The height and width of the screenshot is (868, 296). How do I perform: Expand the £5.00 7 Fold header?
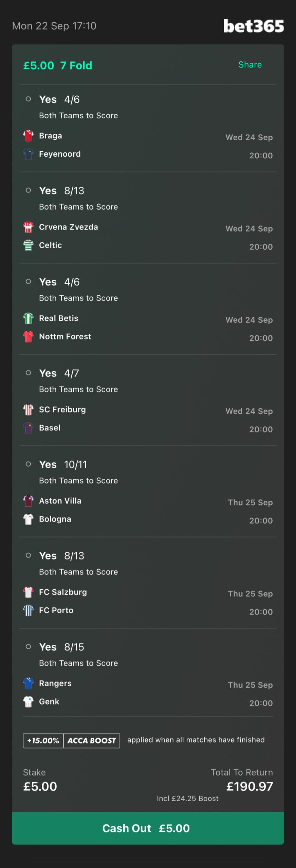click(x=58, y=65)
